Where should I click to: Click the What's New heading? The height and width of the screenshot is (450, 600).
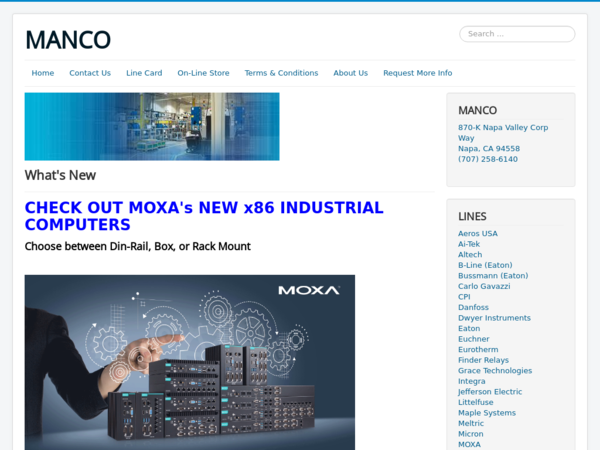(60, 175)
